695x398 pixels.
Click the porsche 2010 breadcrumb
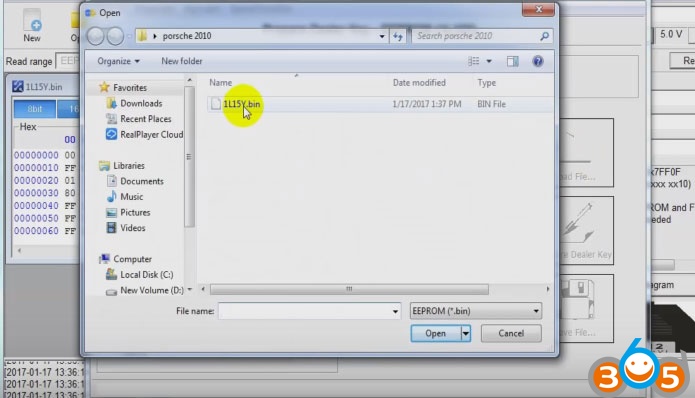click(187, 36)
